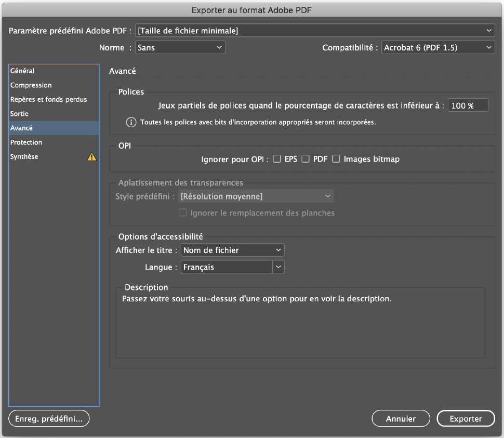Open the Repères et fonds perdus section
Screen dimensions: 504x438
coord(54,99)
